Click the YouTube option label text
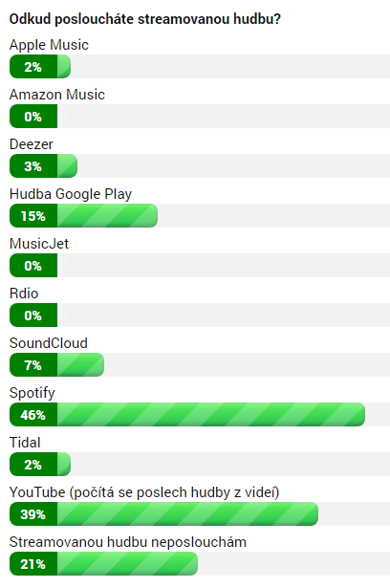Viewport: 390px width, 588px height. click(144, 492)
